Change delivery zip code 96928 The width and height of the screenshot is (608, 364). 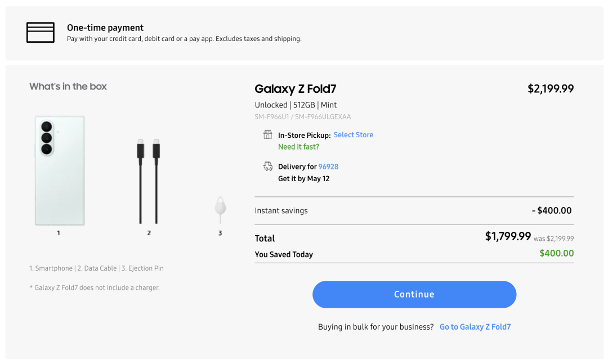click(x=328, y=167)
